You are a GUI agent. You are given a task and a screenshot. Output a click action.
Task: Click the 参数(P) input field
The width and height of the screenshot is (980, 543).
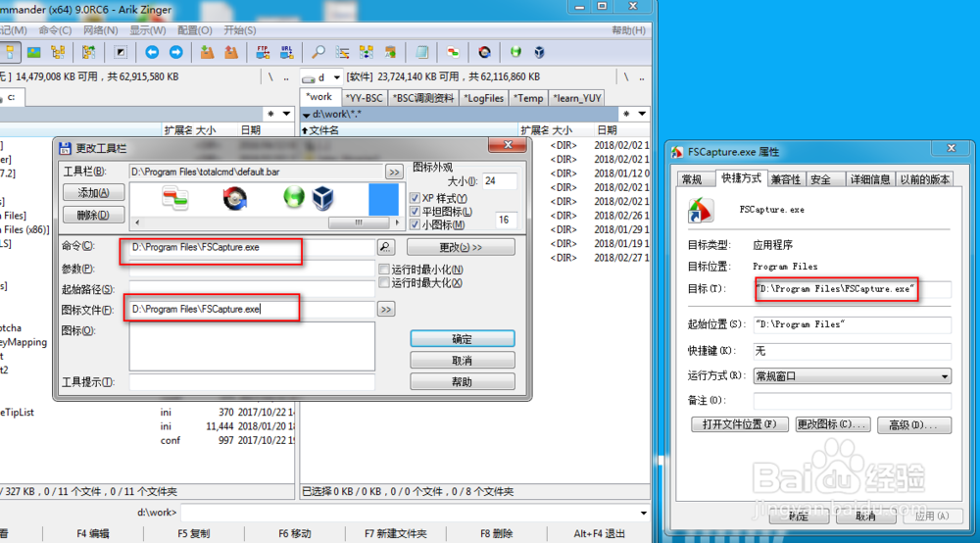pos(252,269)
